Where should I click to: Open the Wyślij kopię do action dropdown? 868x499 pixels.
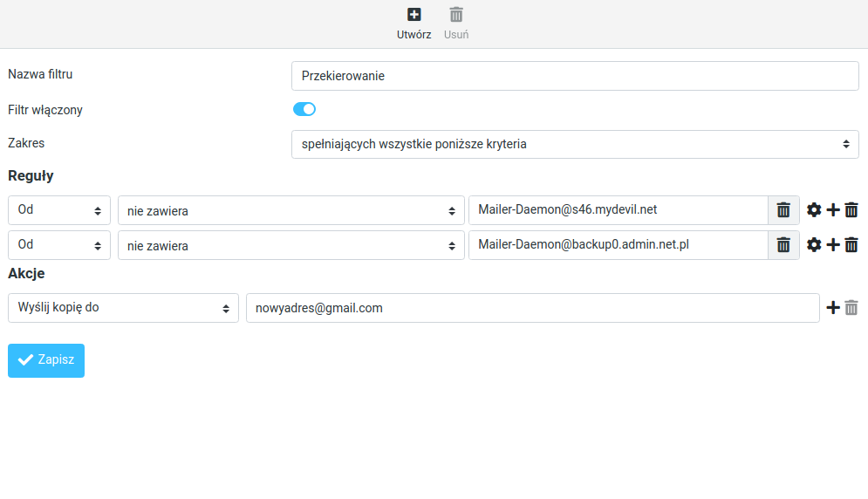123,308
